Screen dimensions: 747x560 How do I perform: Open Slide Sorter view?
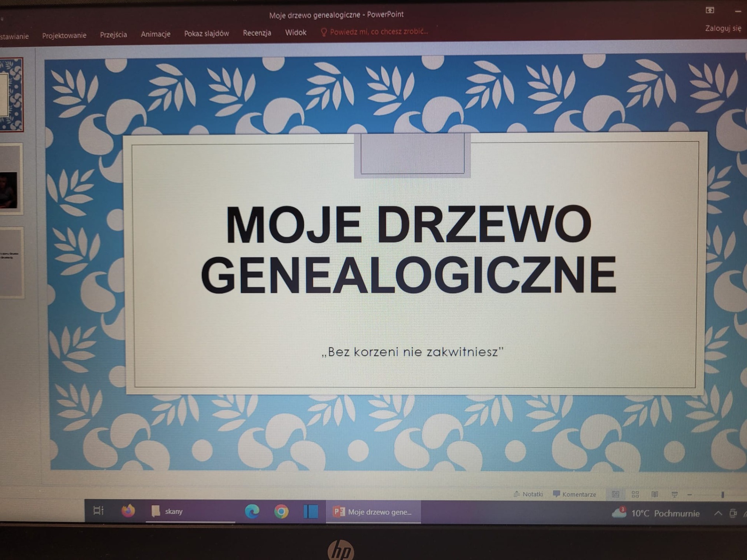point(635,494)
